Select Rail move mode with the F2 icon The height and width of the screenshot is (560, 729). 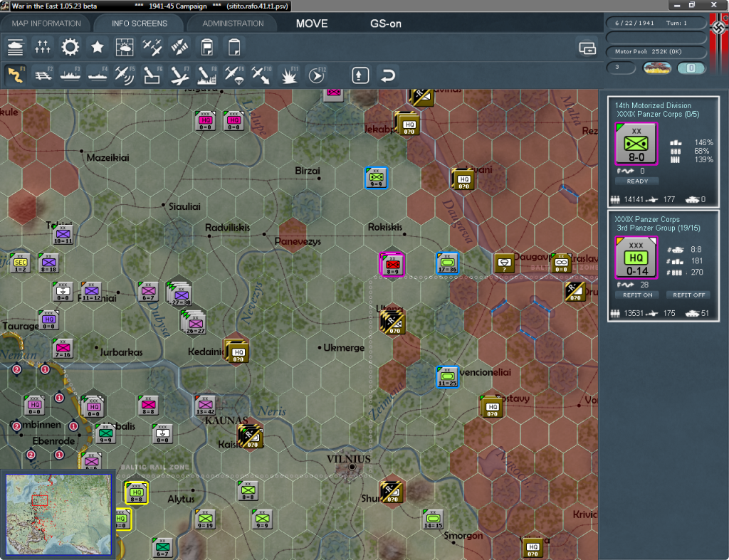[43, 75]
